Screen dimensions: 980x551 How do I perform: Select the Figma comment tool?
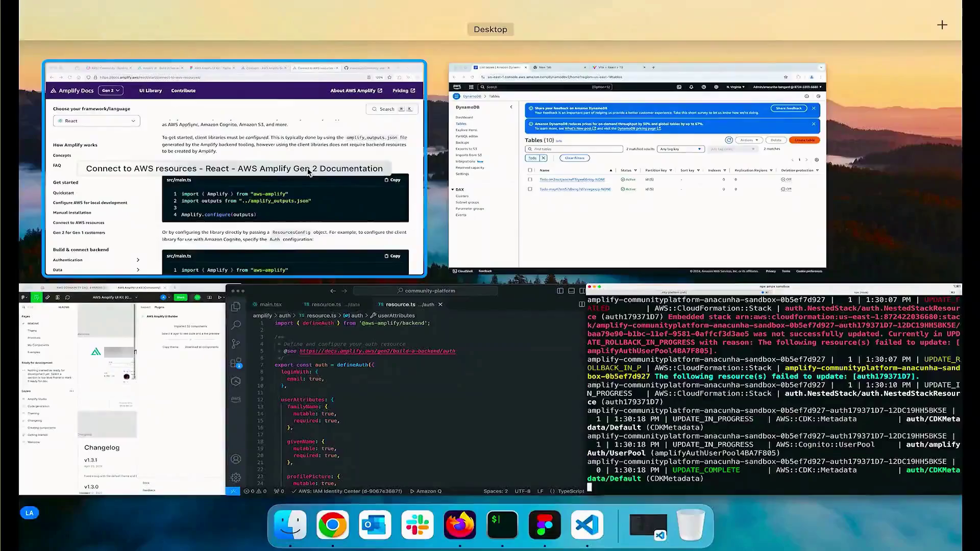point(67,297)
